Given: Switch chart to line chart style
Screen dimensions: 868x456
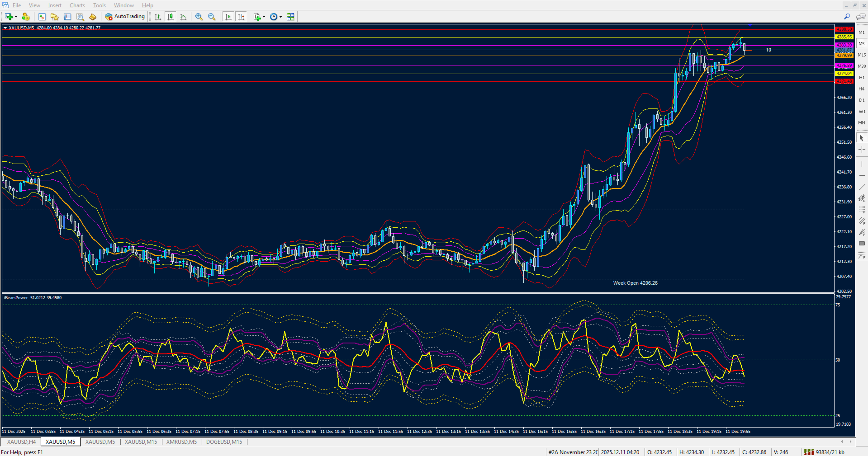Looking at the screenshot, I should [183, 17].
